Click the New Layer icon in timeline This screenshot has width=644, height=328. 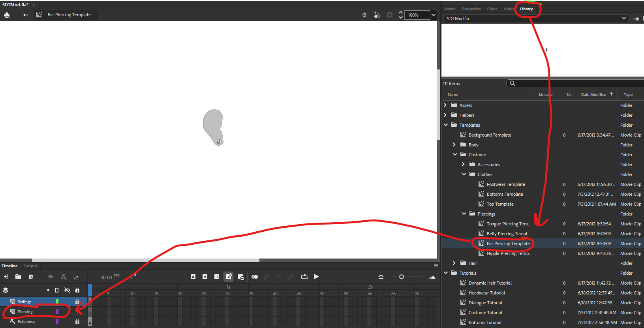(x=6, y=277)
